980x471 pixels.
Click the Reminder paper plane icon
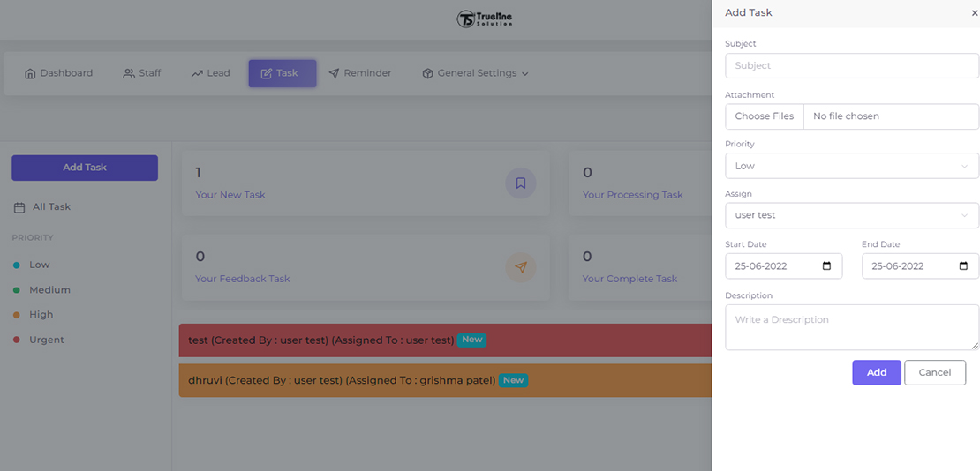(334, 74)
